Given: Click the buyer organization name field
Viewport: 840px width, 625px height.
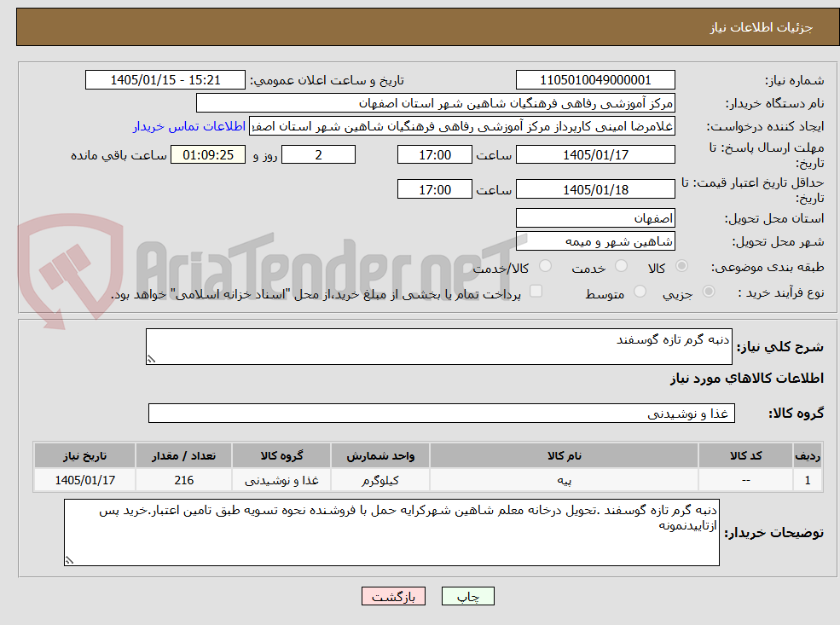Looking at the screenshot, I should 435,103.
